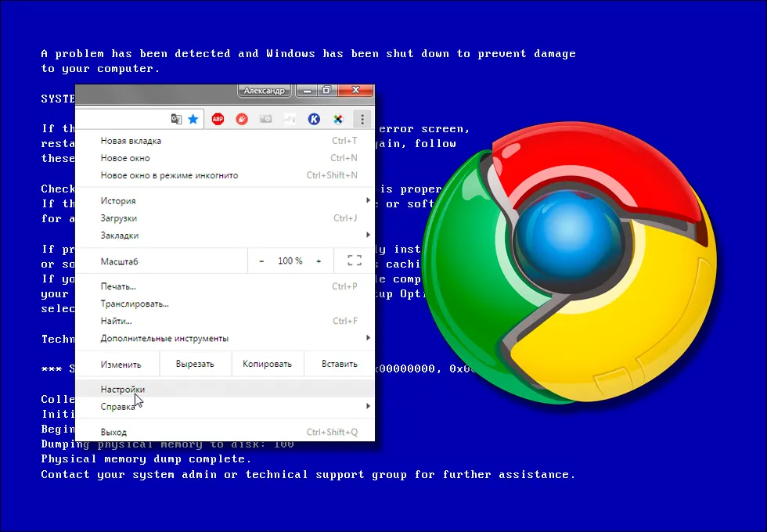Expand the История submenu

tap(225, 200)
